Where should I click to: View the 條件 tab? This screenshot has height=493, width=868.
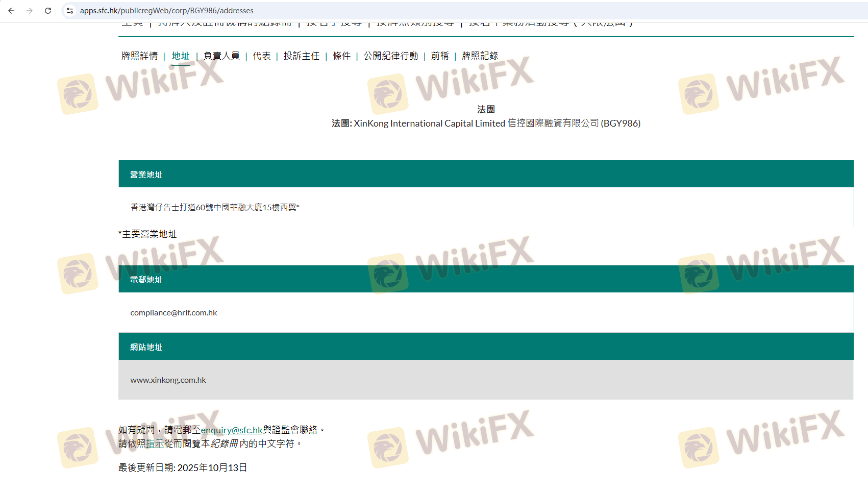point(342,56)
